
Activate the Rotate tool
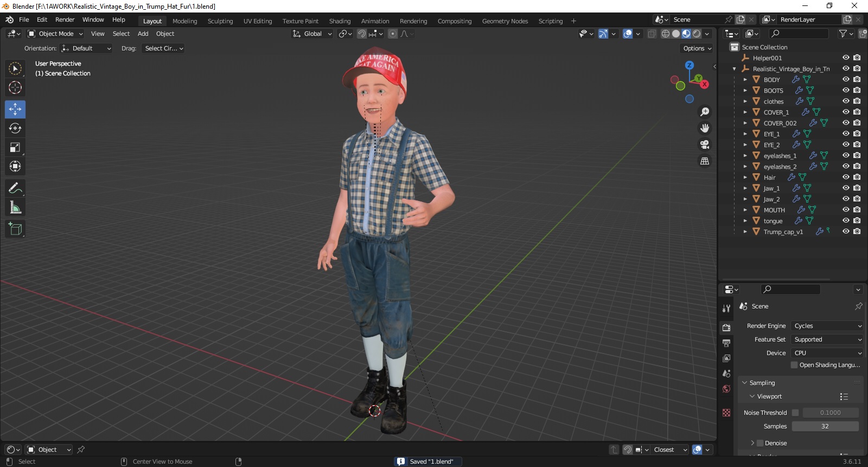tap(15, 128)
